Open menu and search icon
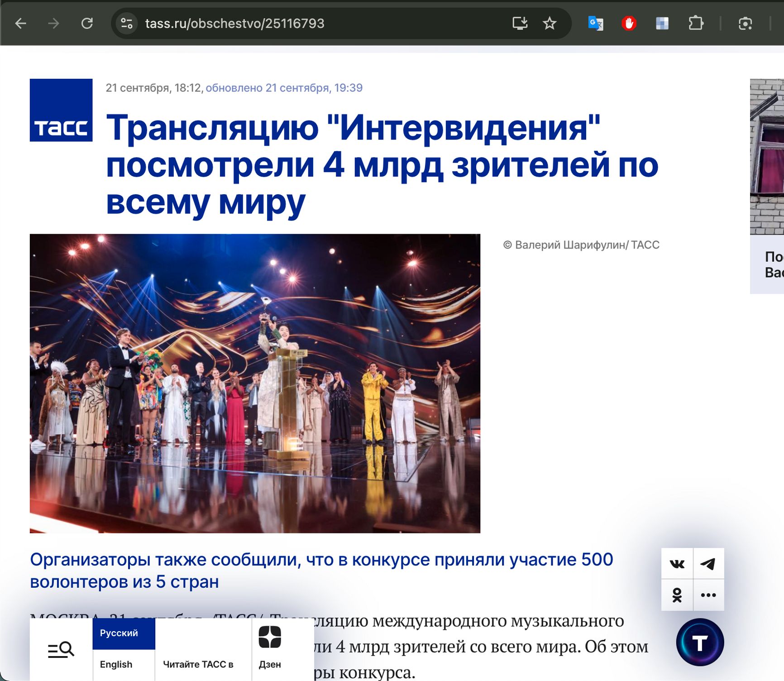This screenshot has height=681, width=784. click(x=61, y=650)
